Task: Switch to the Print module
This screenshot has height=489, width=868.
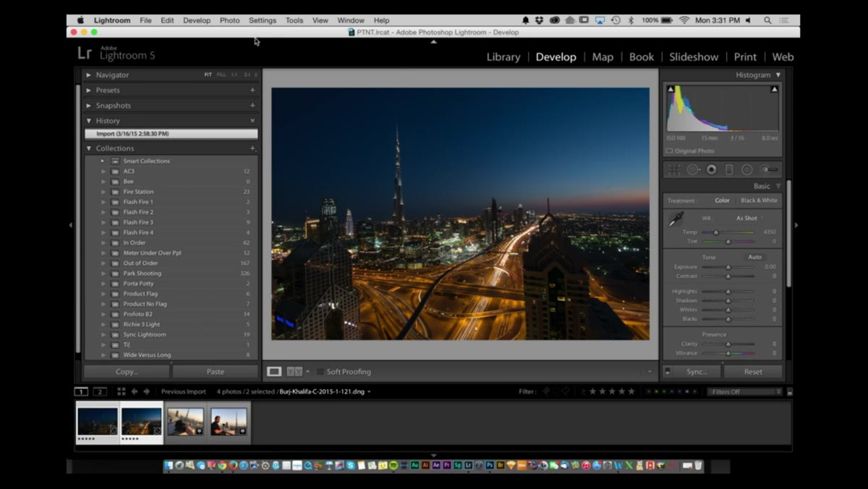Action: tap(745, 57)
